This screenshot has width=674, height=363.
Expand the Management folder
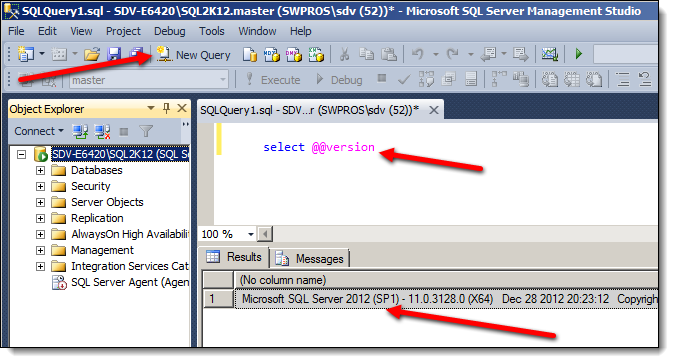(x=40, y=250)
